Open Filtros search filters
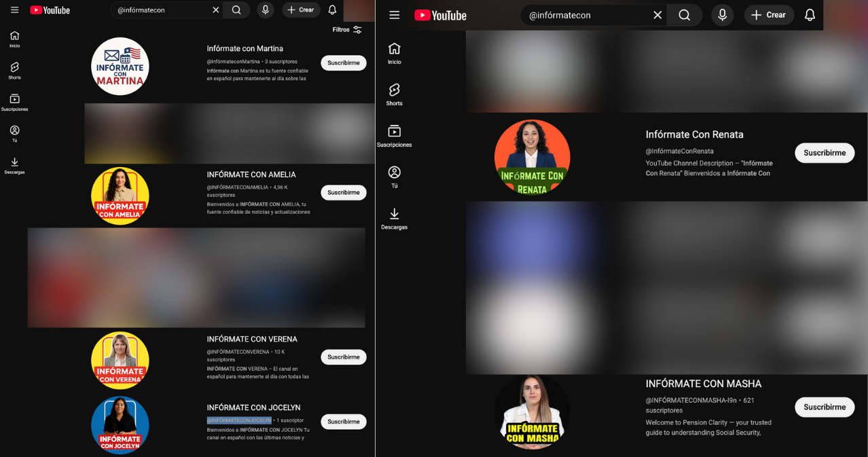 pos(347,30)
